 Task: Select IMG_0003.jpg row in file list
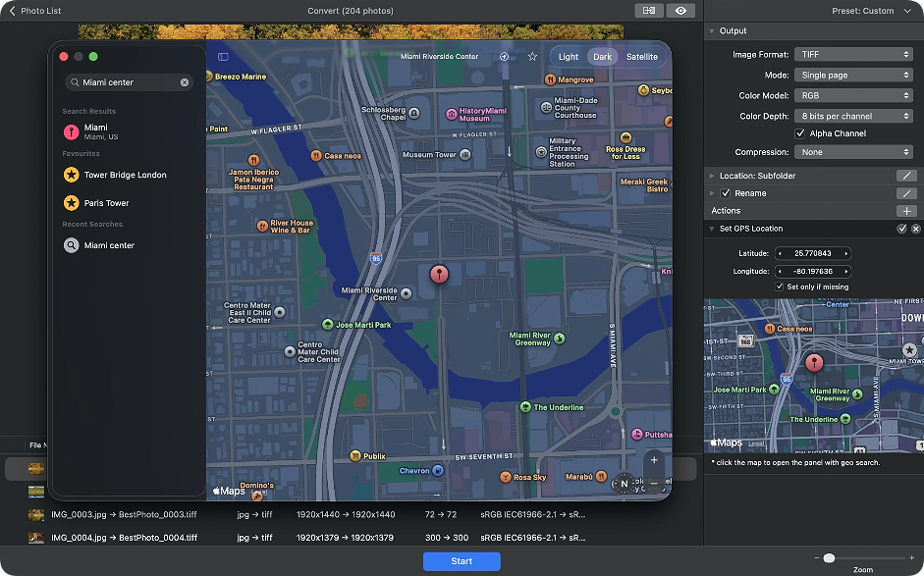point(352,515)
